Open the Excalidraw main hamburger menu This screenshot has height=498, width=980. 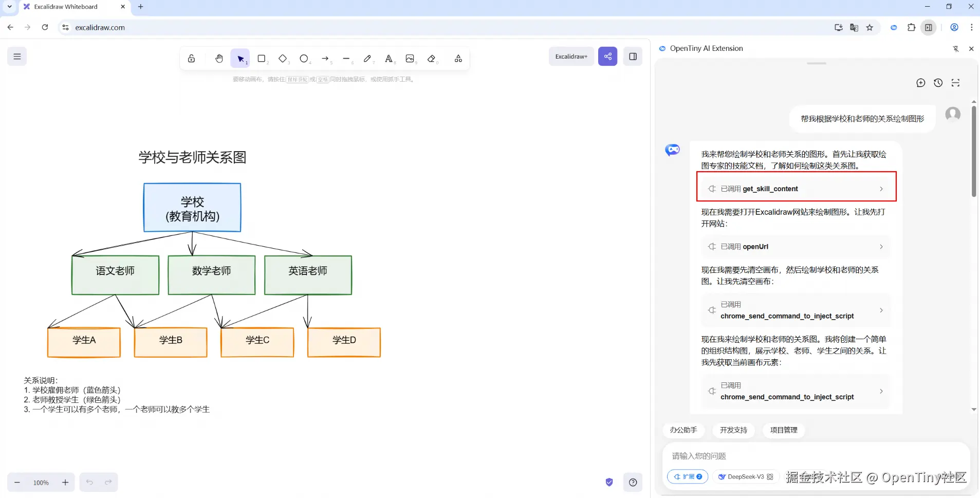point(17,57)
